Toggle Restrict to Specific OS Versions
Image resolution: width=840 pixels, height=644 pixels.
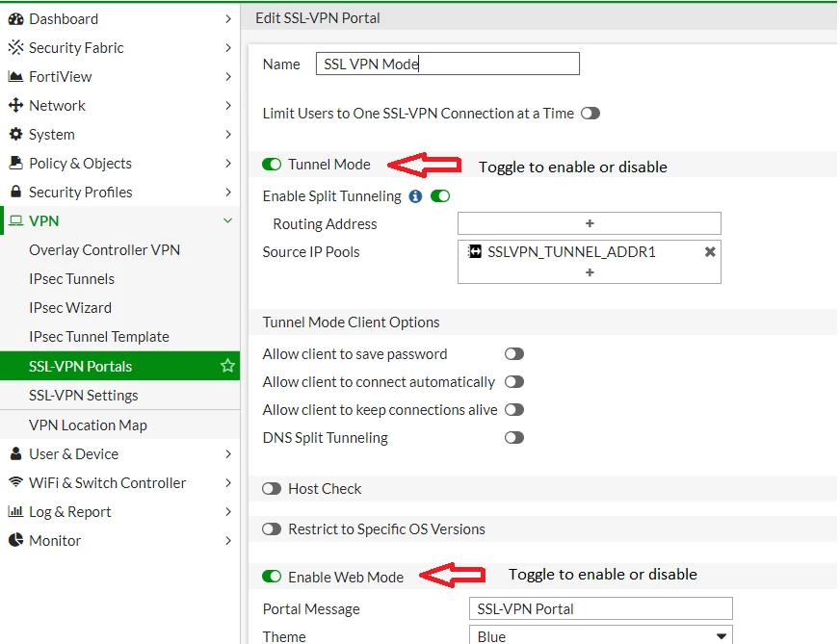pos(272,529)
